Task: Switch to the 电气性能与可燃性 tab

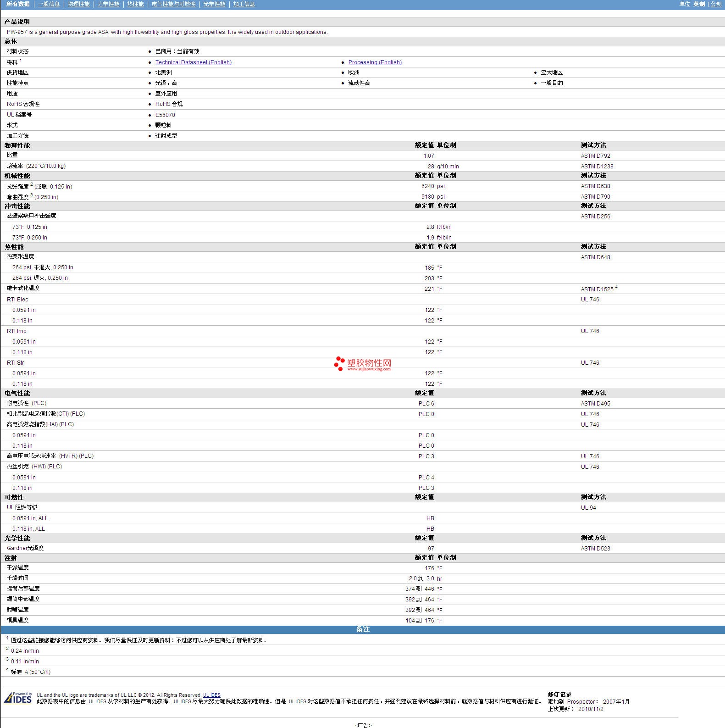Action: click(x=173, y=4)
